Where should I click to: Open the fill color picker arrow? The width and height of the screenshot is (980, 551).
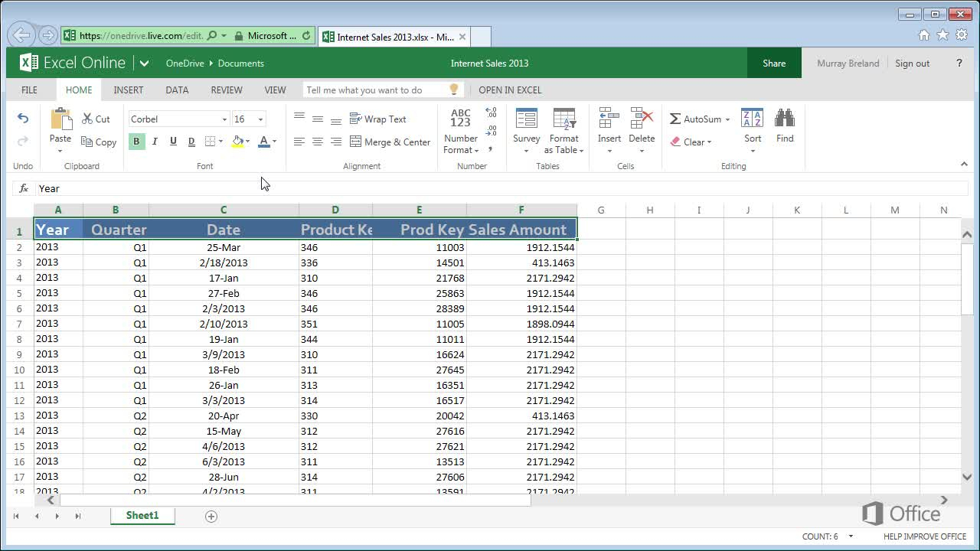coord(248,142)
